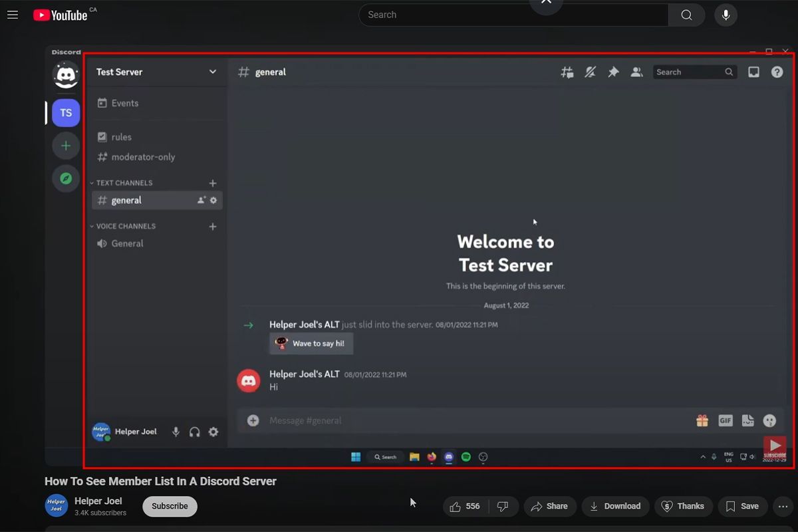
Task: Subscribe to Helper Joel channel
Action: tap(170, 506)
